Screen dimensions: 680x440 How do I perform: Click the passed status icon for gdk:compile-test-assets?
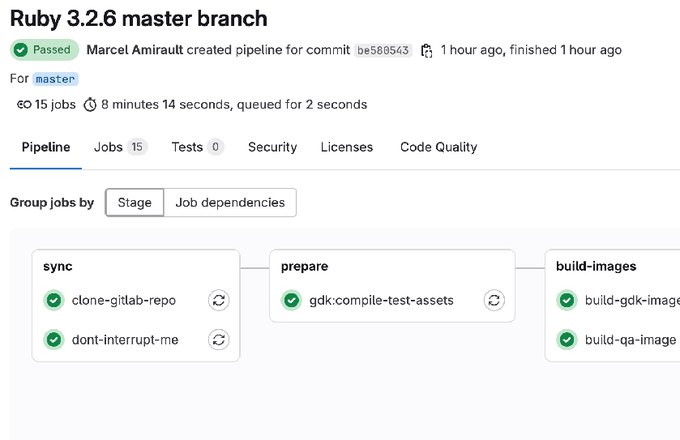pyautogui.click(x=291, y=300)
